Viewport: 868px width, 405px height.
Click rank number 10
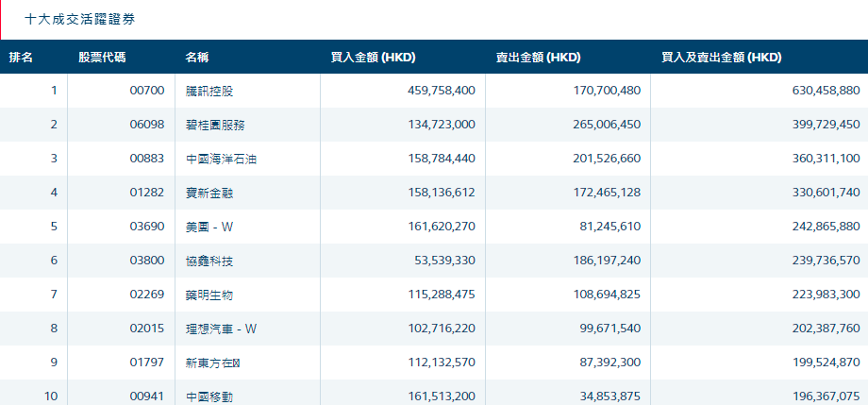tap(51, 396)
